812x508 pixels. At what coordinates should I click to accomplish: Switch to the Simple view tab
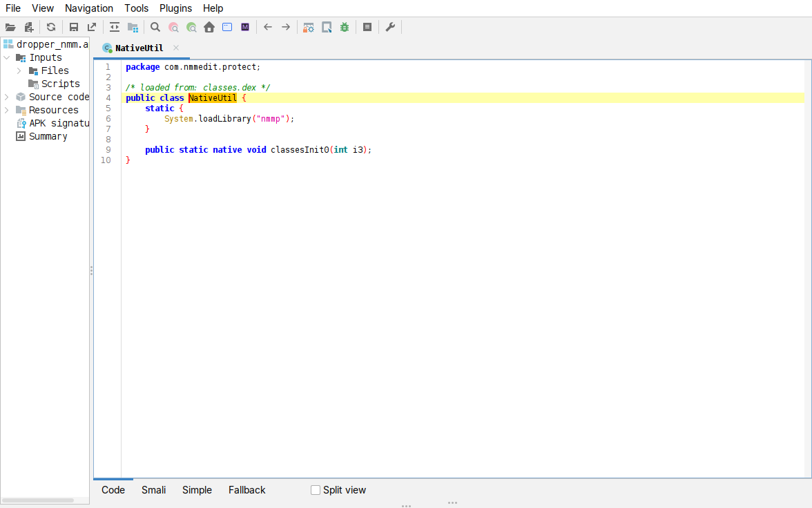point(197,490)
